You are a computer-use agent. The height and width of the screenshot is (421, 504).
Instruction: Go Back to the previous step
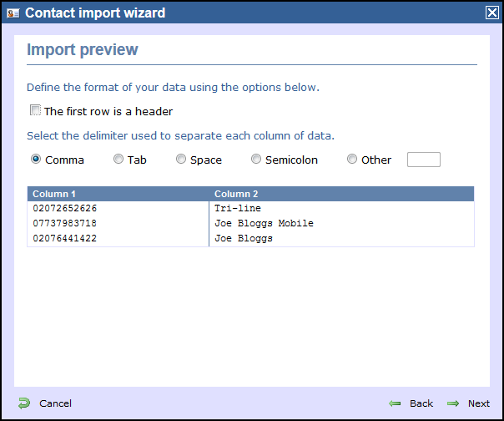coord(421,403)
